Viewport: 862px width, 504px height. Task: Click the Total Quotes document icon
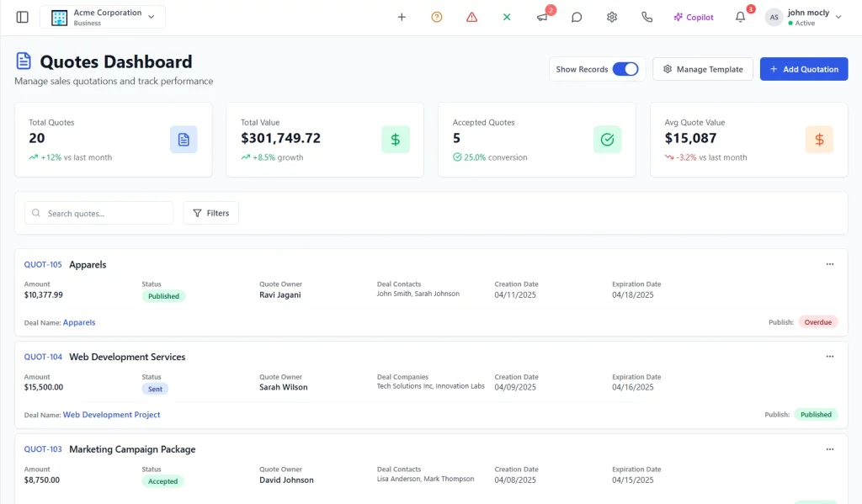[x=184, y=140]
